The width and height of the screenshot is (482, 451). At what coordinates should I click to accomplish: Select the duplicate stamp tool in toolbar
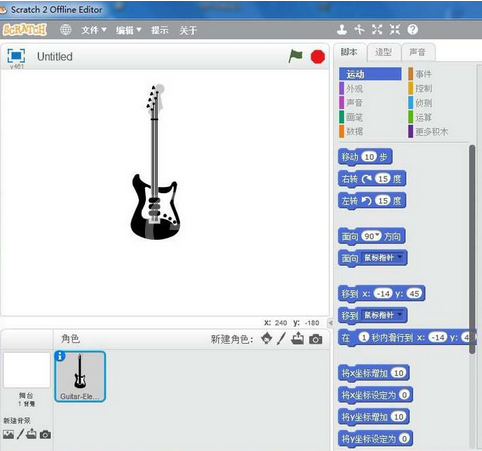pyautogui.click(x=342, y=30)
